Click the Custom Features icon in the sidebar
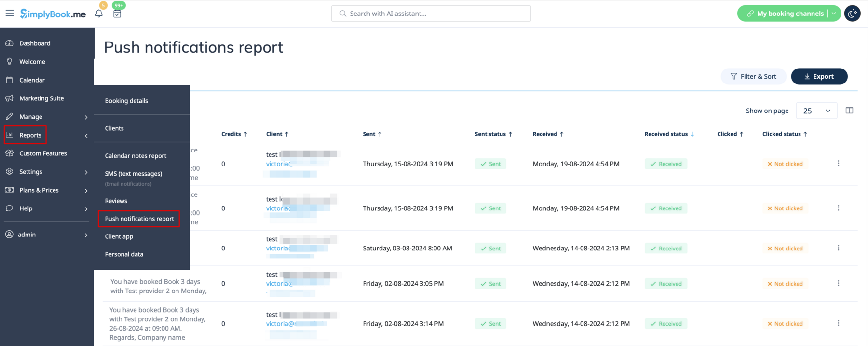This screenshot has width=868, height=346. (x=10, y=153)
